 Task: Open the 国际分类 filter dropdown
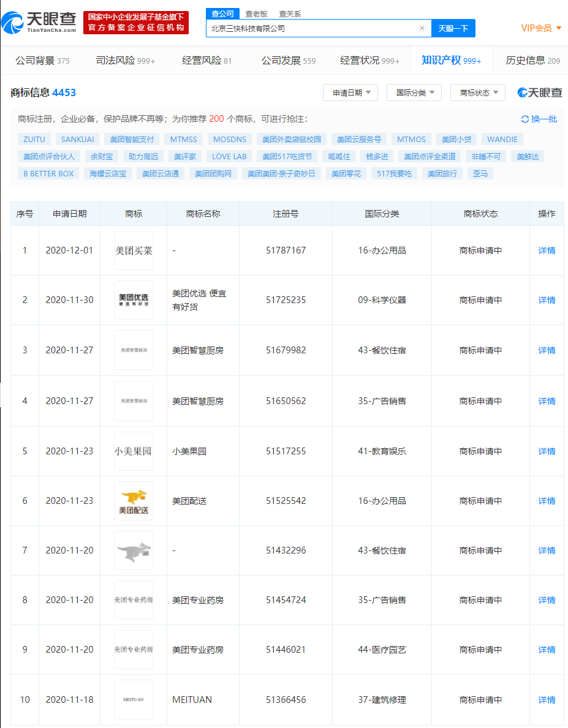pyautogui.click(x=414, y=93)
